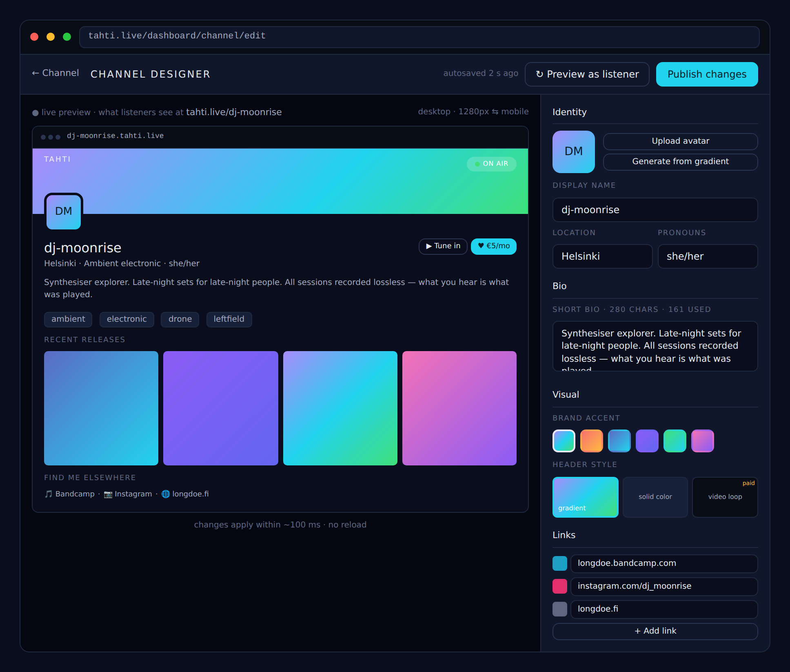Image resolution: width=790 pixels, height=672 pixels.
Task: Click the she/her pronouns field
Action: [x=708, y=256]
